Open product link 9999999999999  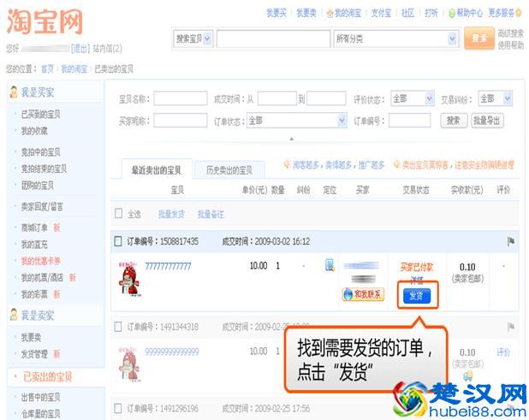point(172,352)
